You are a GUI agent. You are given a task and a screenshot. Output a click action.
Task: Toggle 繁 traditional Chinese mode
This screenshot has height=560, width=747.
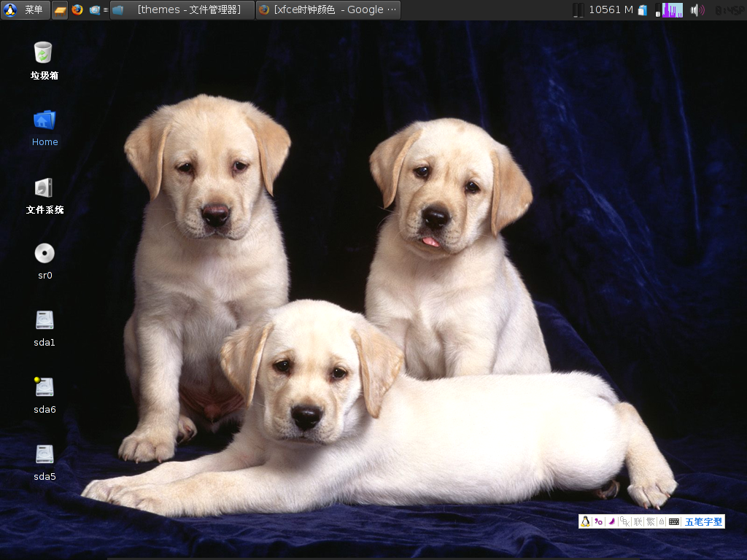click(650, 521)
